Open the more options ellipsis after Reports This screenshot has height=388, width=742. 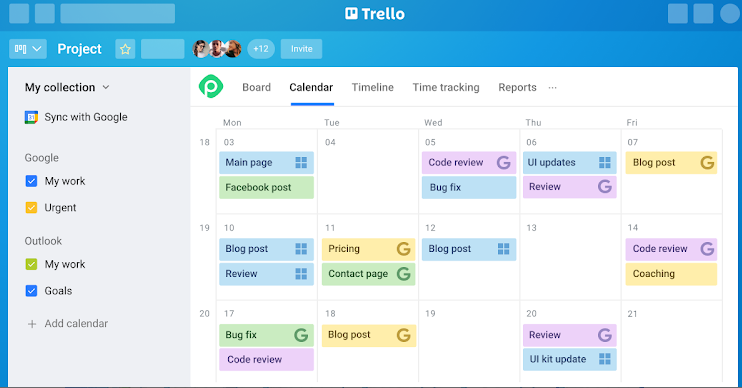(552, 88)
